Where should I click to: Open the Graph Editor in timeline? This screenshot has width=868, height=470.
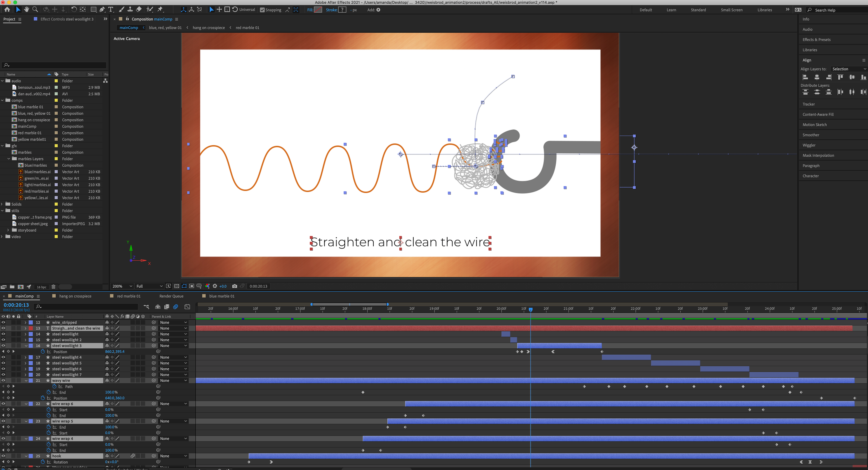pos(187,307)
